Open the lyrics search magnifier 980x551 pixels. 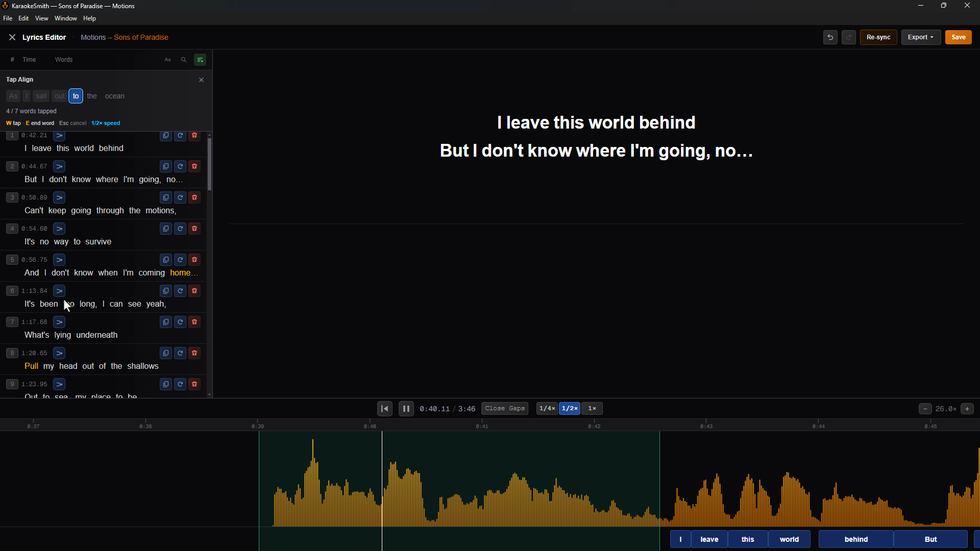184,60
